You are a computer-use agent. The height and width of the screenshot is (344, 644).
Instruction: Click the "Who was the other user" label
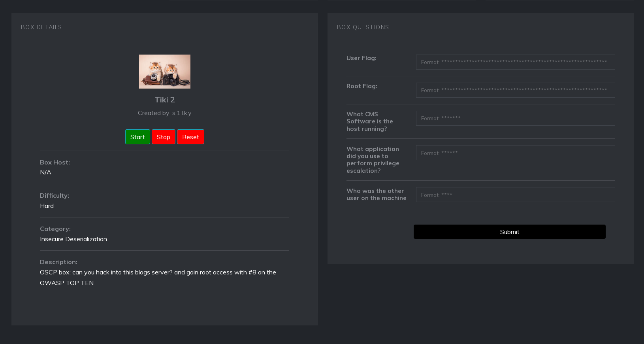[x=376, y=195]
